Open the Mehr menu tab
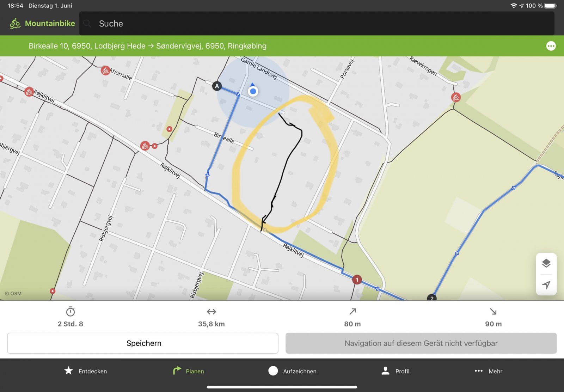Viewport: 564px width, 392px height. pos(488,371)
